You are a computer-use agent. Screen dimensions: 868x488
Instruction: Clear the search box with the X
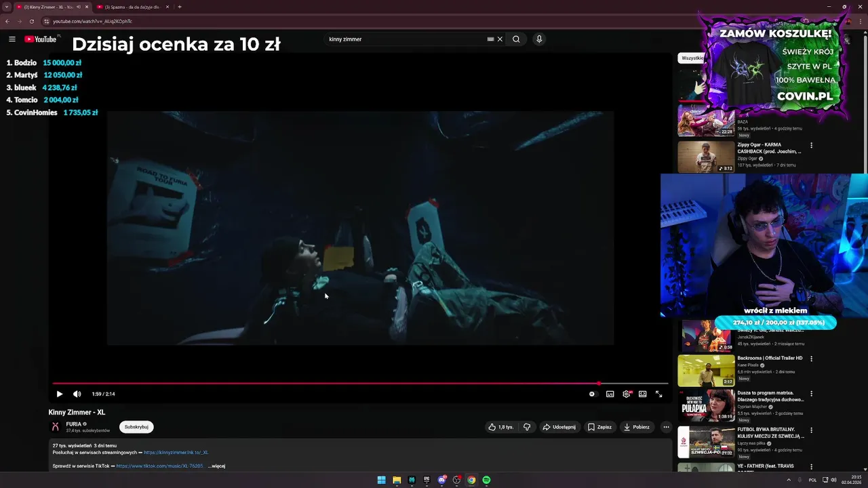[x=500, y=39]
